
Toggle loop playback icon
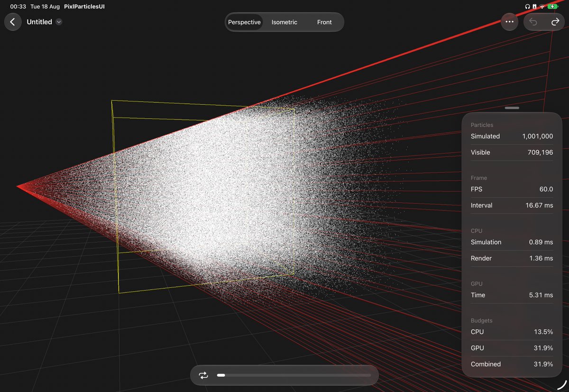[x=203, y=375]
